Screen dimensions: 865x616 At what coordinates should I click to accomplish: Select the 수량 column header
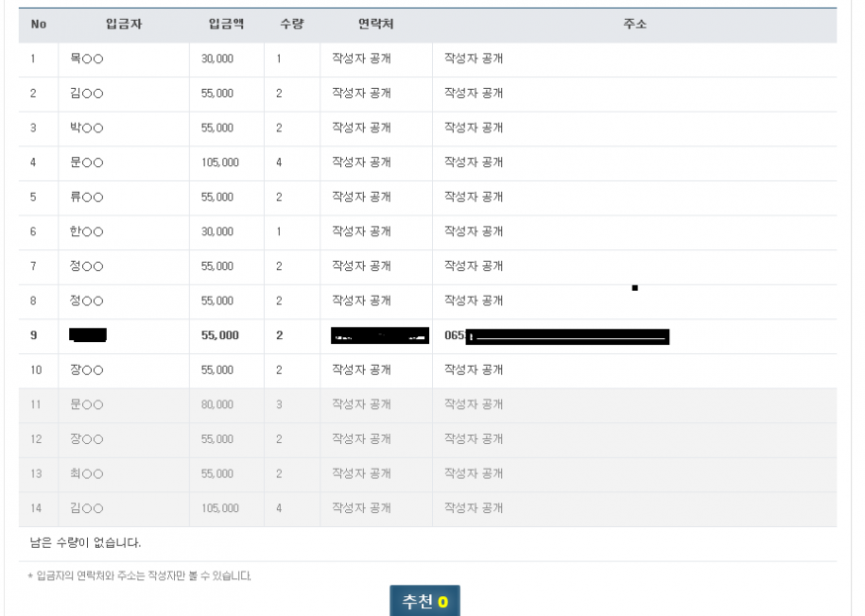[x=292, y=24]
